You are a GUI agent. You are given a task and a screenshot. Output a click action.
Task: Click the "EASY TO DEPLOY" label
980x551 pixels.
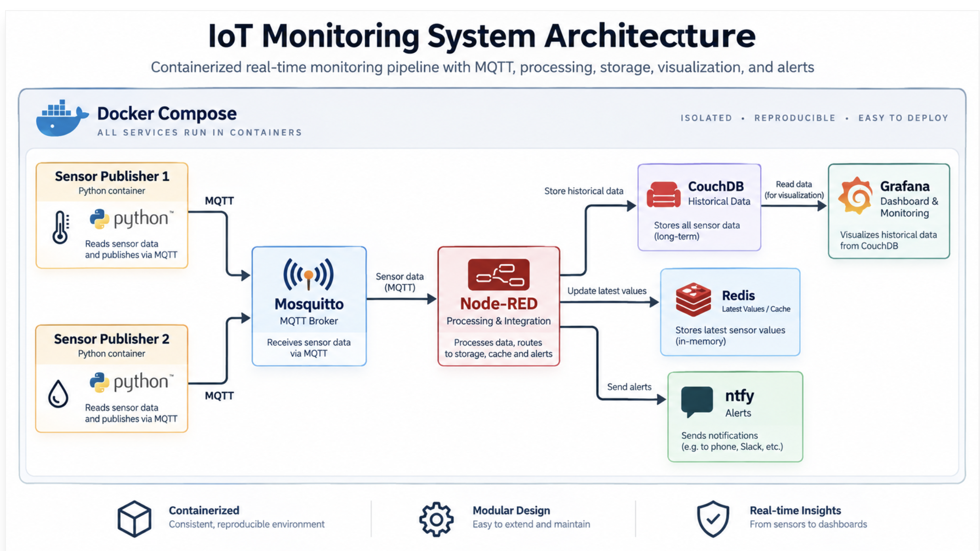903,118
